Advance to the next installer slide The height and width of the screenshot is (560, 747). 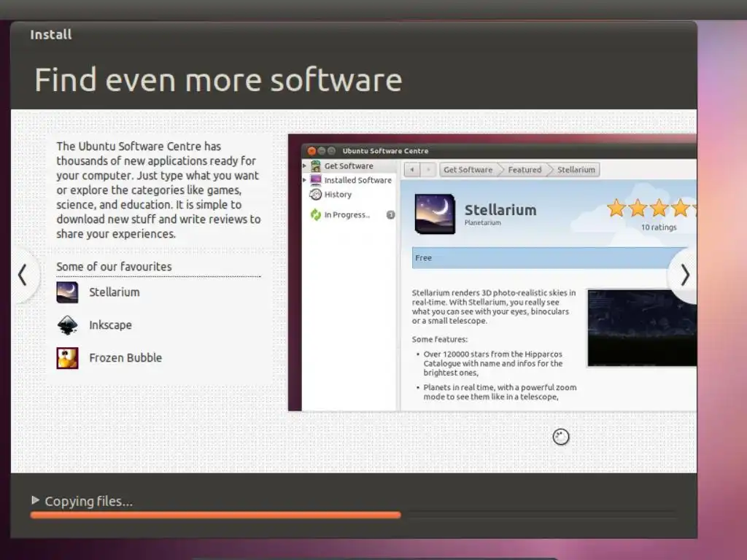(x=684, y=275)
